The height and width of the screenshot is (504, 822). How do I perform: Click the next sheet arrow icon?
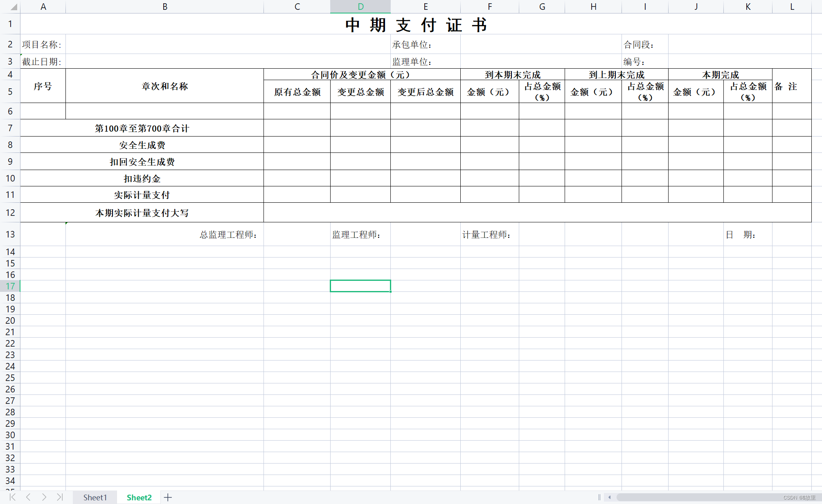pos(44,497)
